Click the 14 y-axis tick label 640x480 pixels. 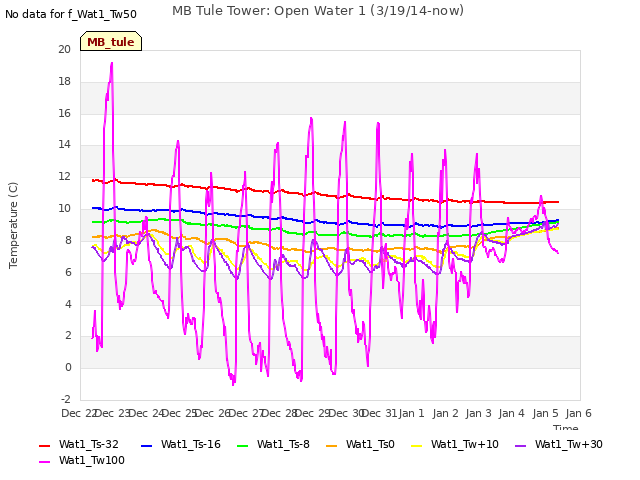(x=64, y=144)
